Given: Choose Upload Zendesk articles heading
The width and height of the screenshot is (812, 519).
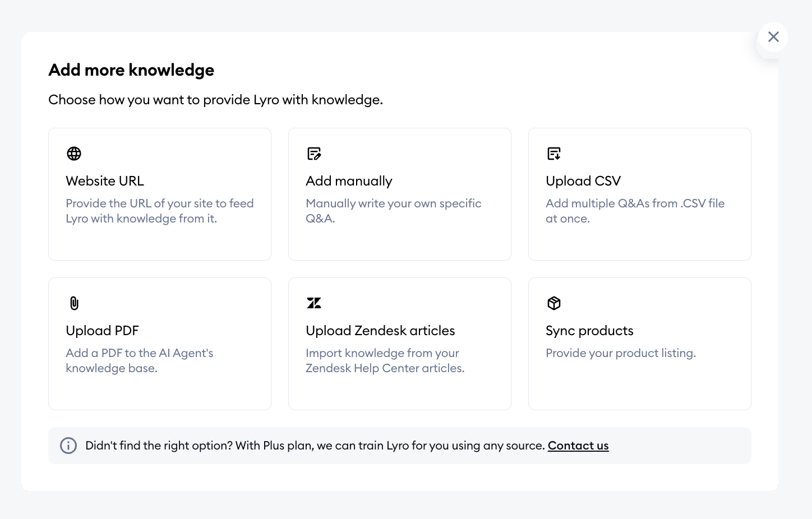Looking at the screenshot, I should pyautogui.click(x=380, y=331).
